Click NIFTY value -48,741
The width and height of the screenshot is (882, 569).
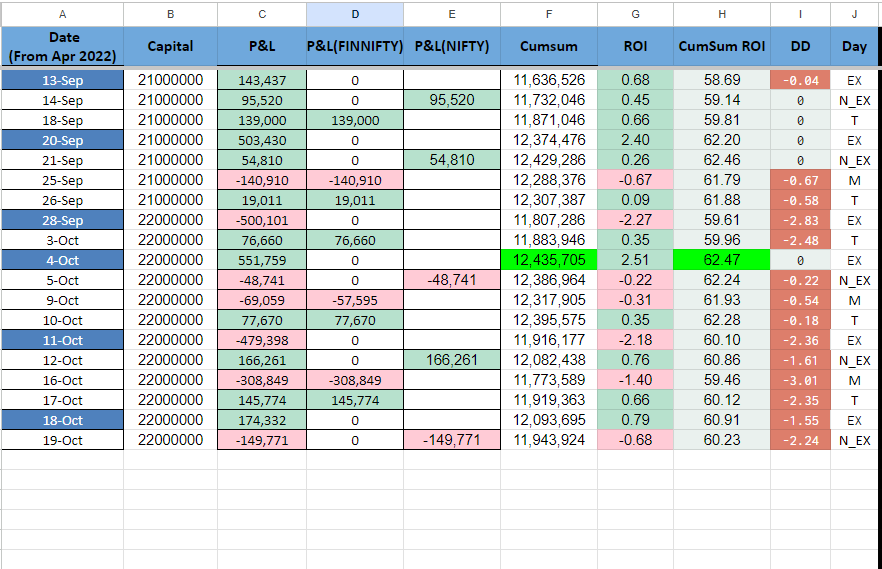click(452, 280)
